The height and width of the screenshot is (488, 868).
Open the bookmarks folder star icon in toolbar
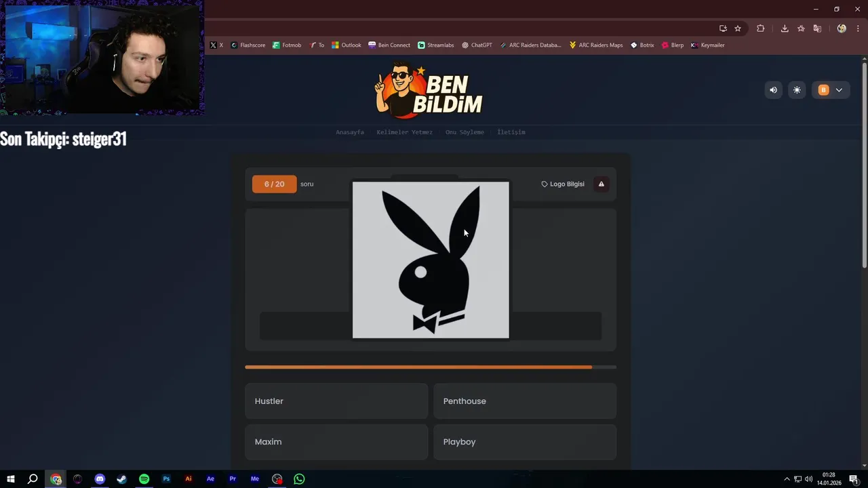(x=801, y=28)
